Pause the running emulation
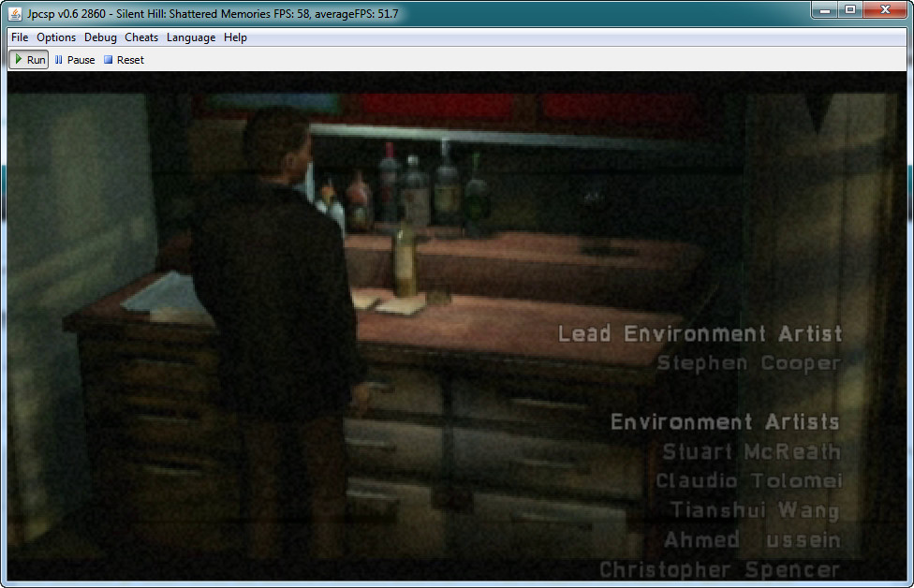The image size is (914, 588). pos(74,59)
